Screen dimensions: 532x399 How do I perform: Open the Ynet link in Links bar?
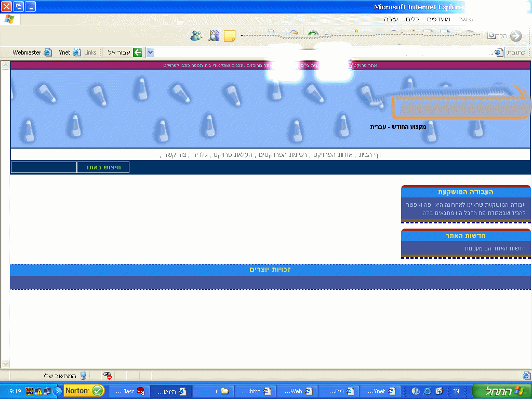70,52
